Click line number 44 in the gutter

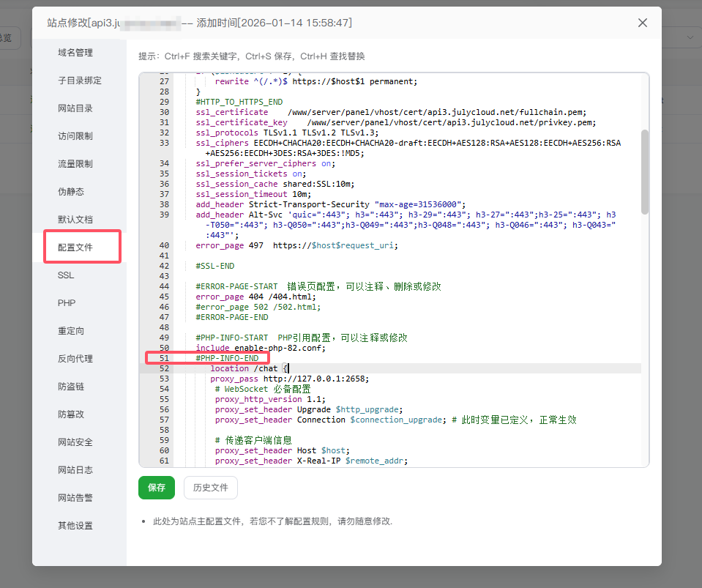coord(163,286)
